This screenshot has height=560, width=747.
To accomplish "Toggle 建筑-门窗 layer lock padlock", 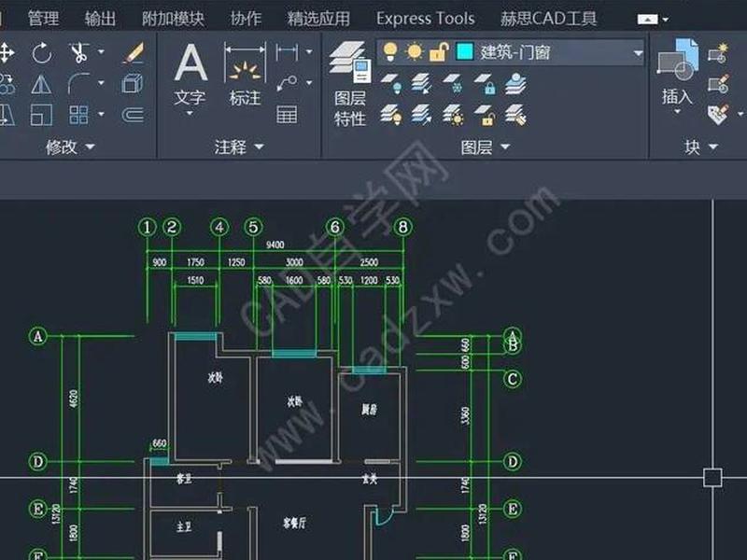I will click(439, 51).
